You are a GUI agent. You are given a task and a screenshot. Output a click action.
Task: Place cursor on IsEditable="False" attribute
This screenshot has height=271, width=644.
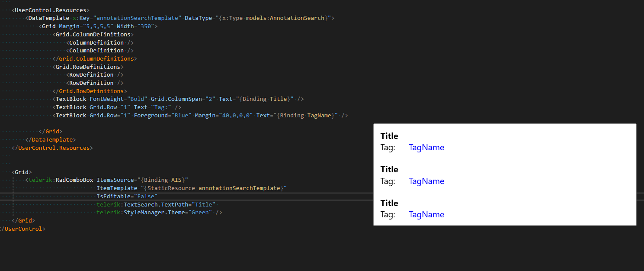pyautogui.click(x=127, y=197)
